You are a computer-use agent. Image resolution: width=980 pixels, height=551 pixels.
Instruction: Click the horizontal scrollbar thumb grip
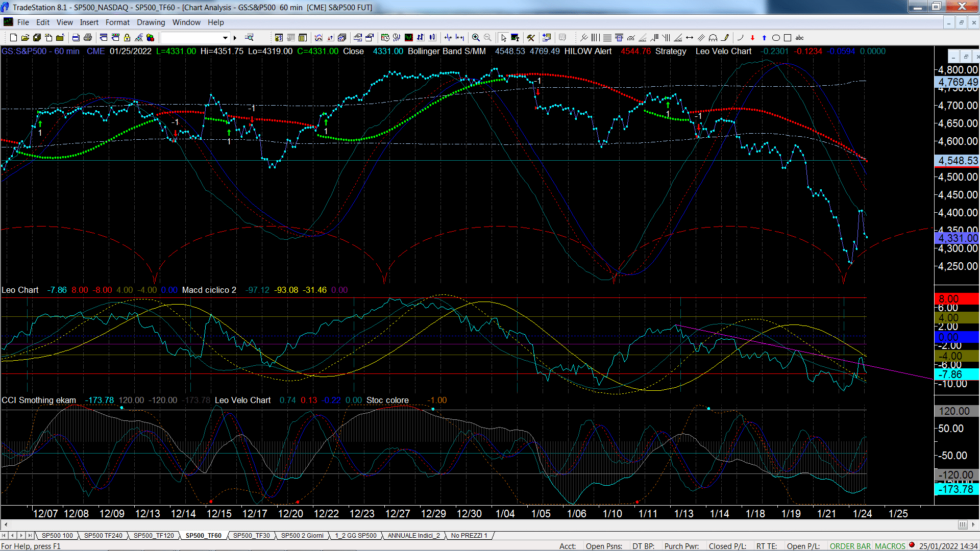point(962,524)
